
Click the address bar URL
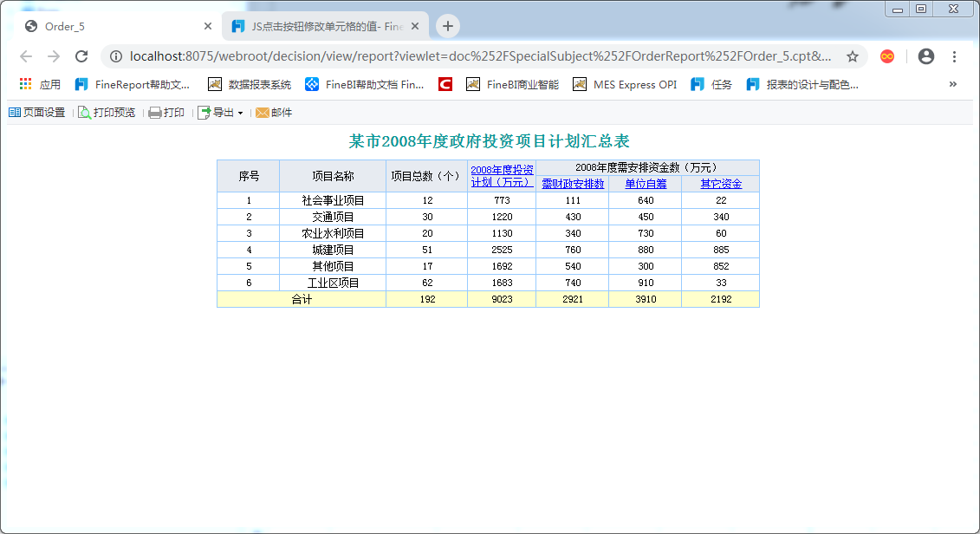(x=480, y=56)
